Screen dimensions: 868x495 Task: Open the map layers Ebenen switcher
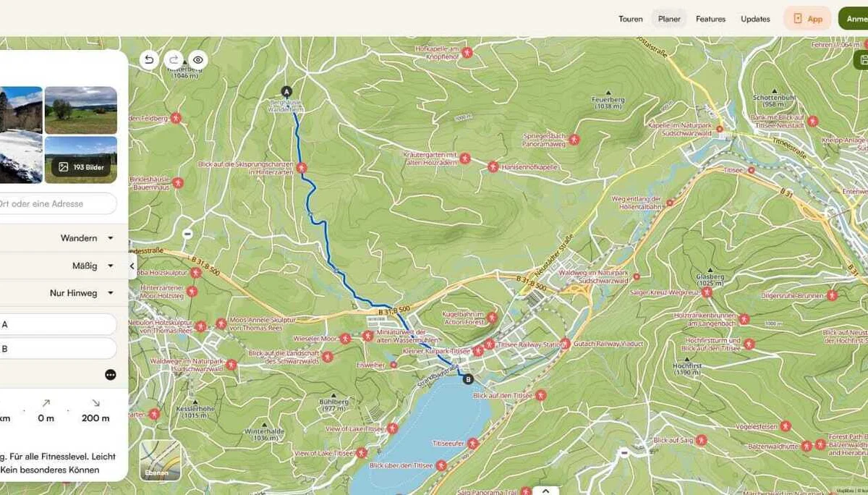(x=160, y=460)
